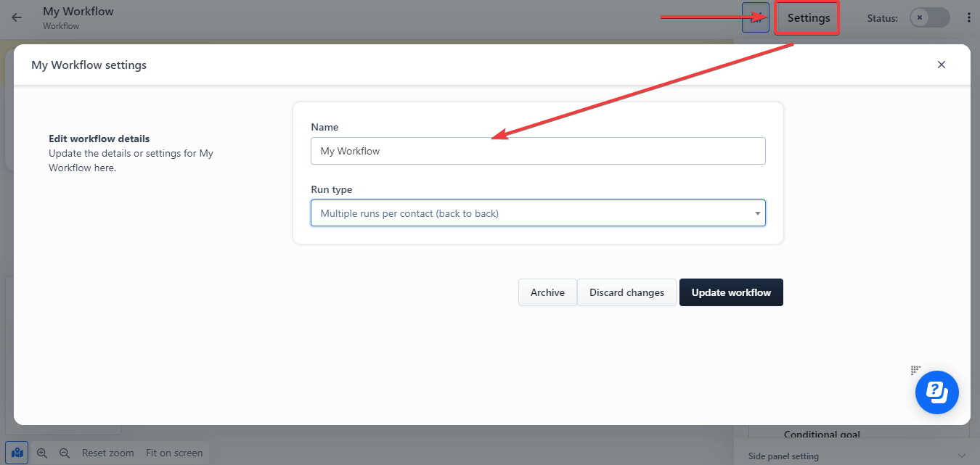Select the Conditional goal option
The height and width of the screenshot is (465, 980).
coord(822,434)
